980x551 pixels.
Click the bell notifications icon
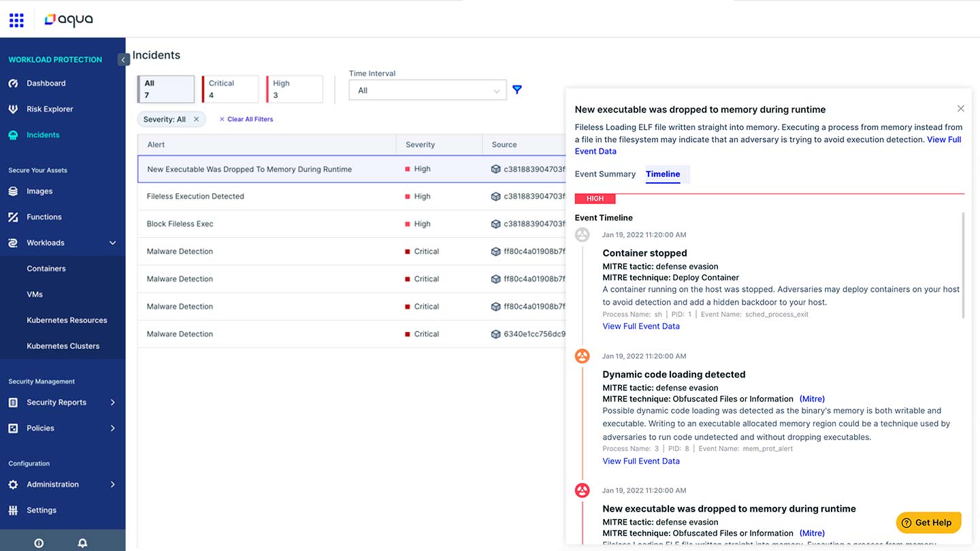coord(82,544)
